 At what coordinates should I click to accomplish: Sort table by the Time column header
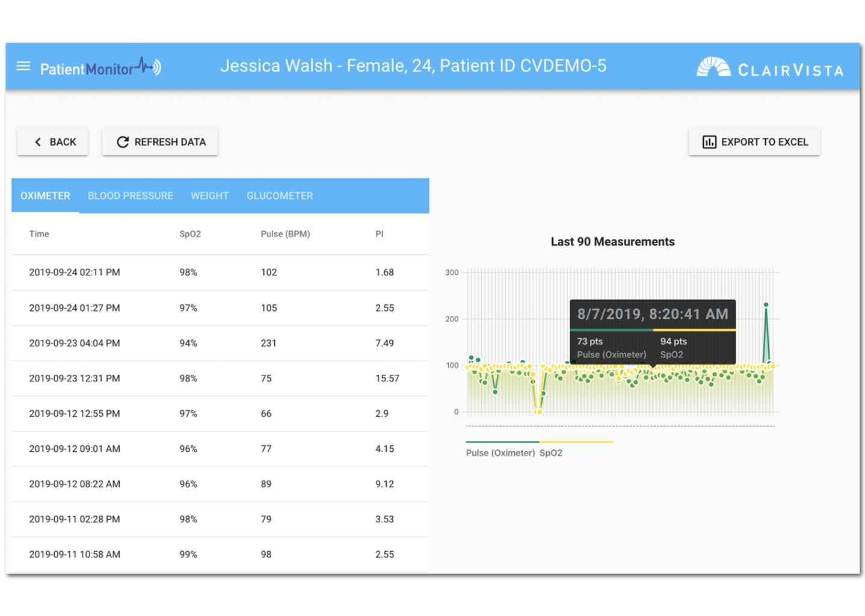pyautogui.click(x=39, y=234)
